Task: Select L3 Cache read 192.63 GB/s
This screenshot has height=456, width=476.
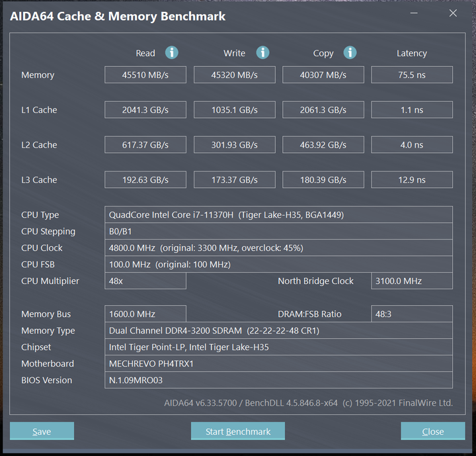Action: (x=145, y=179)
